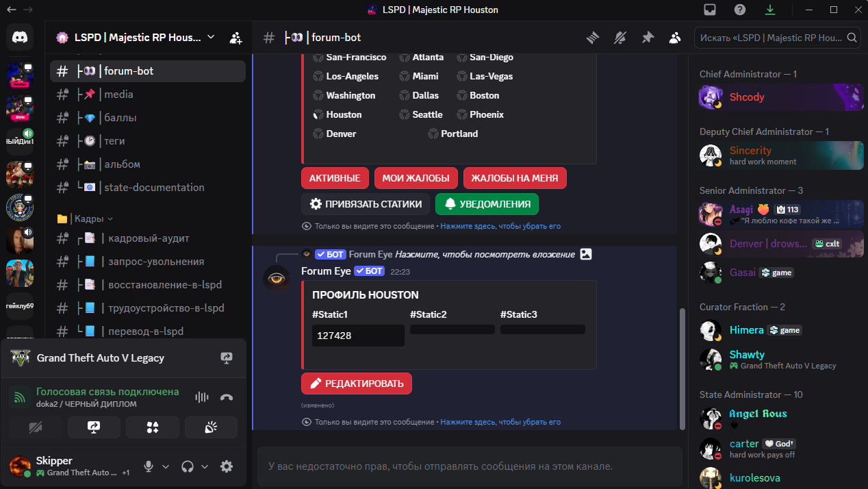This screenshot has height=489, width=868.
Task: Disconnect from the voice channel
Action: (227, 397)
